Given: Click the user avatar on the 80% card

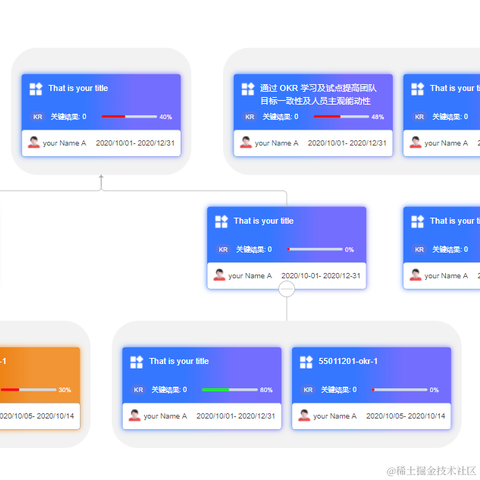Looking at the screenshot, I should [x=134, y=415].
